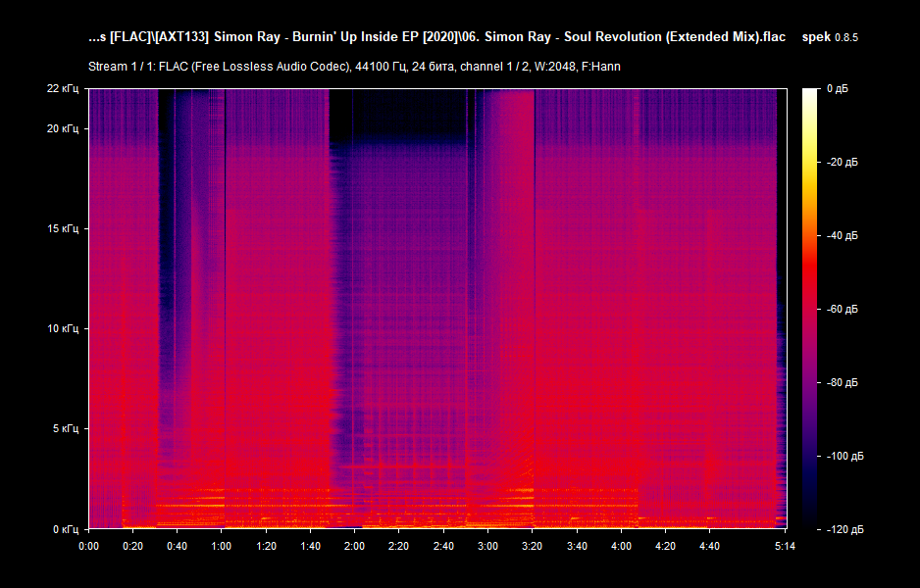920x588 pixels.
Task: Click the -60 дБ legend marker
Action: tap(842, 312)
